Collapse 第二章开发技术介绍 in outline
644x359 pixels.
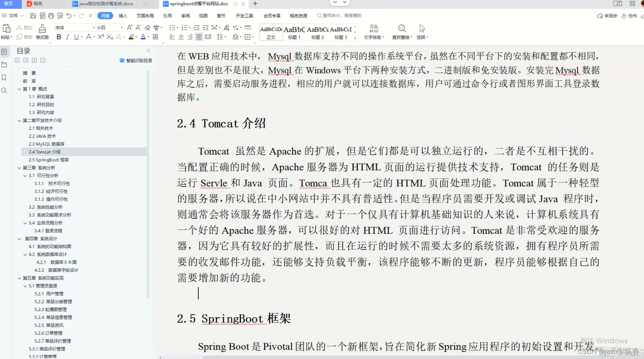coord(19,121)
